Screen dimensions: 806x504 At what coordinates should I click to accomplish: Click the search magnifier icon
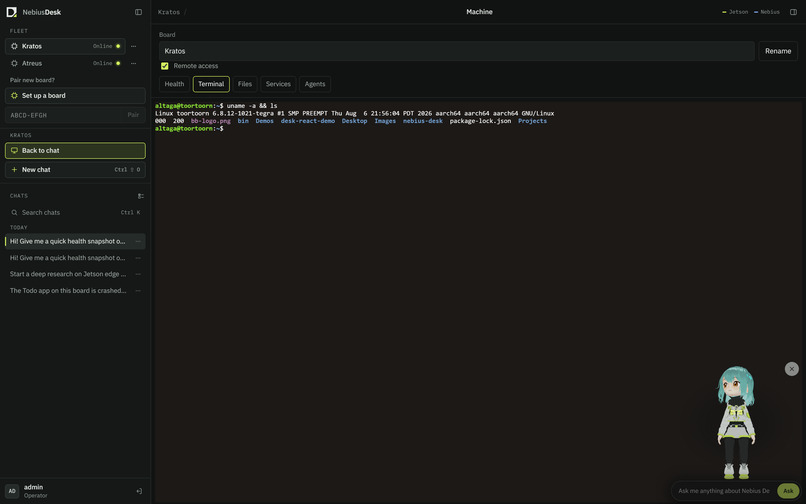(14, 212)
